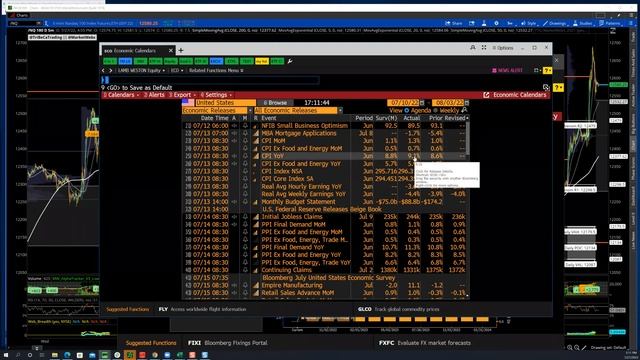
Task: Open the Export dropdown in red toolbar
Action: pos(182,95)
